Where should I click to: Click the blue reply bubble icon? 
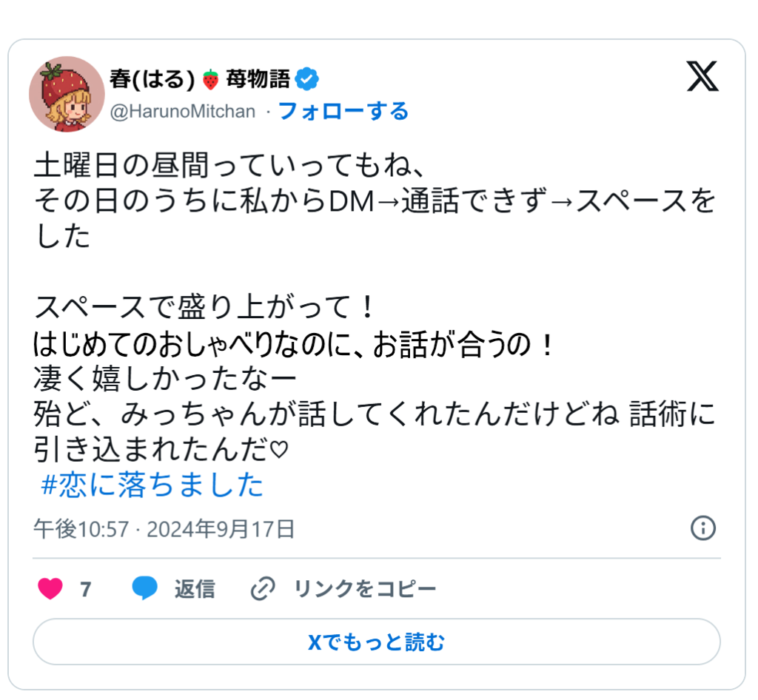click(144, 588)
